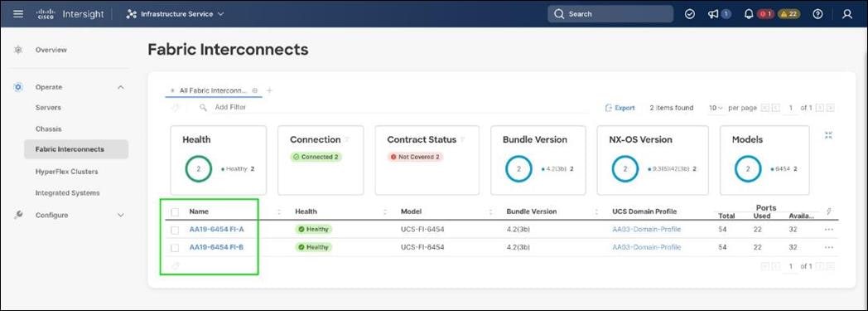The width and height of the screenshot is (868, 311).
Task: Select the All Fabric Interconnects tab
Action: pos(213,90)
